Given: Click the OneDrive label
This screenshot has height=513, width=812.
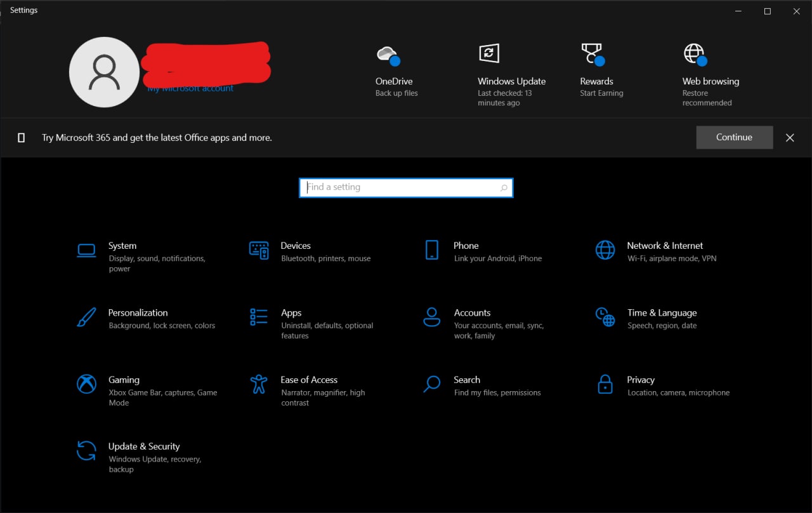Looking at the screenshot, I should pyautogui.click(x=394, y=81).
